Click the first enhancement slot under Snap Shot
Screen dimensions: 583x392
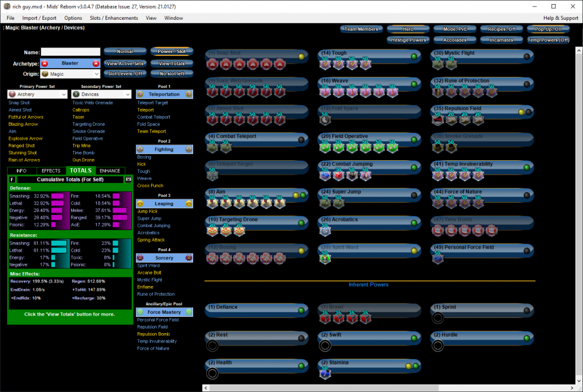[212, 64]
